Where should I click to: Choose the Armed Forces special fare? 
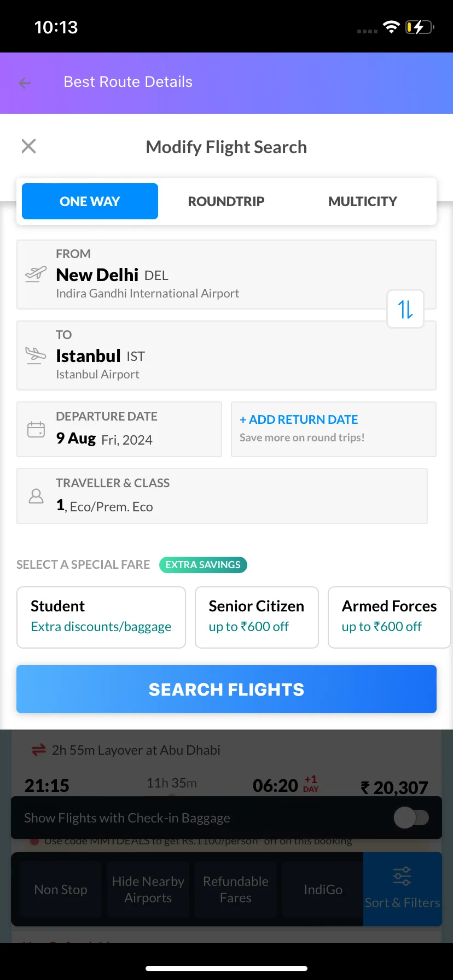tap(390, 617)
